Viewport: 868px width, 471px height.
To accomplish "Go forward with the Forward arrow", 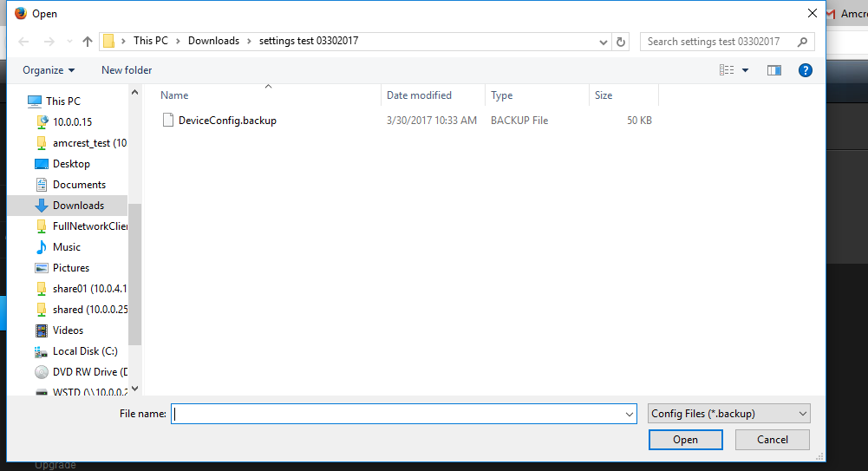I will [49, 42].
